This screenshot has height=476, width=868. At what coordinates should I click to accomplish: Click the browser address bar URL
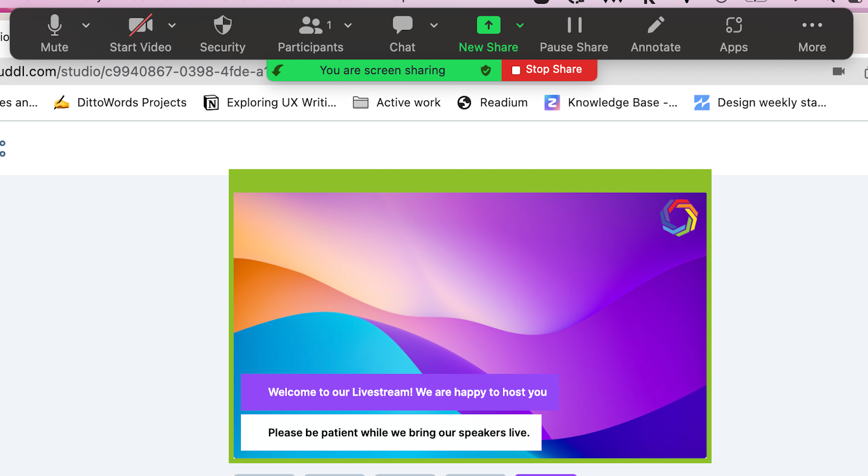point(133,72)
